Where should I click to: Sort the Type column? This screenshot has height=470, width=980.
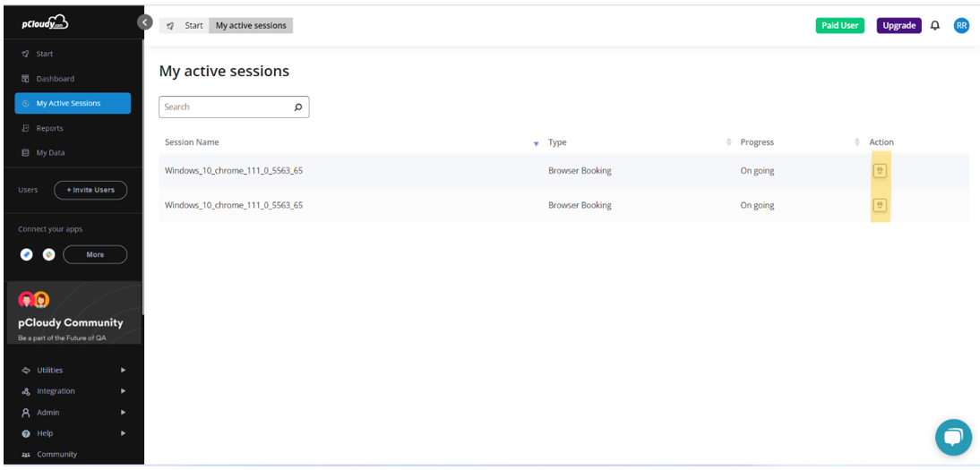(x=728, y=142)
